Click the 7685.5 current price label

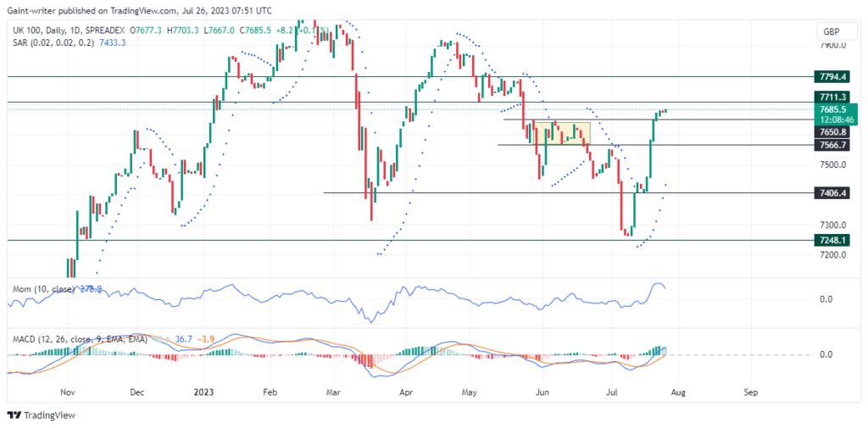[835, 109]
